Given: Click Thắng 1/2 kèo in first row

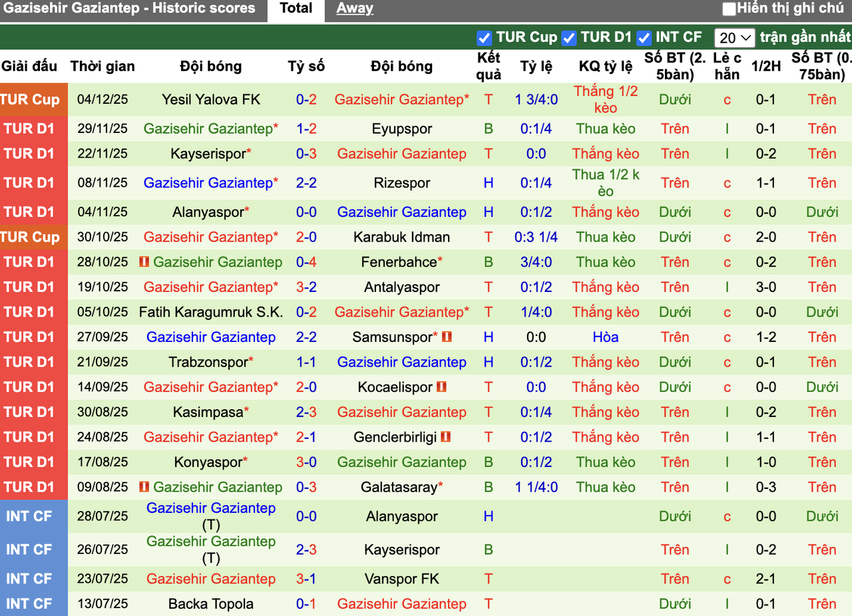Looking at the screenshot, I should [606, 100].
